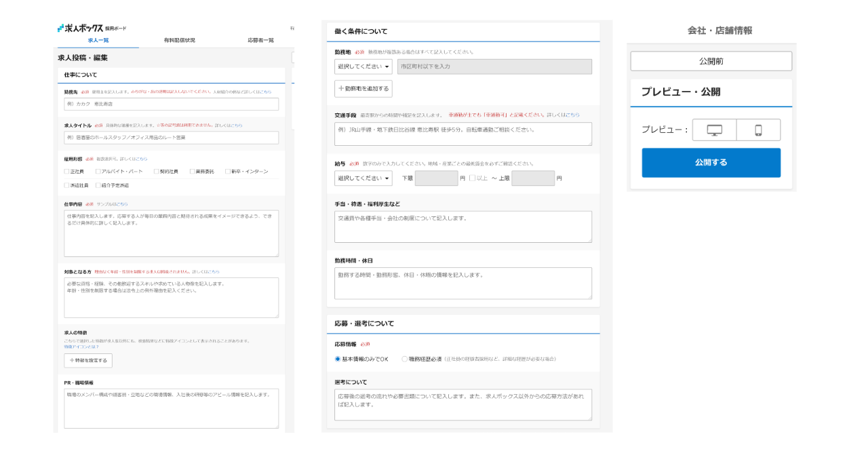Click into the 対象となる方 text area
The height and width of the screenshot is (449, 868).
(x=171, y=298)
